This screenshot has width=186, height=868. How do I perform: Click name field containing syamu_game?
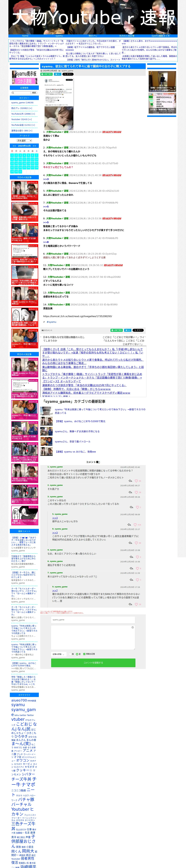tap(93, 620)
